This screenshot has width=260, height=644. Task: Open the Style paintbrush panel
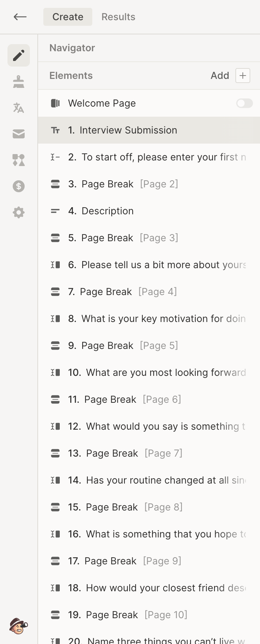pos(19,82)
